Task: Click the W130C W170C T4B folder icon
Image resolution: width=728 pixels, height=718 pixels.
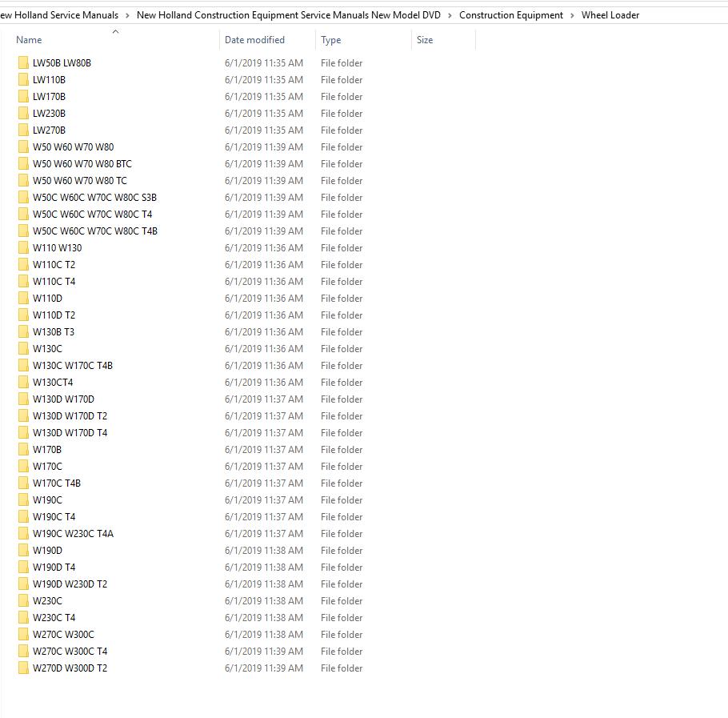Action: [x=23, y=365]
